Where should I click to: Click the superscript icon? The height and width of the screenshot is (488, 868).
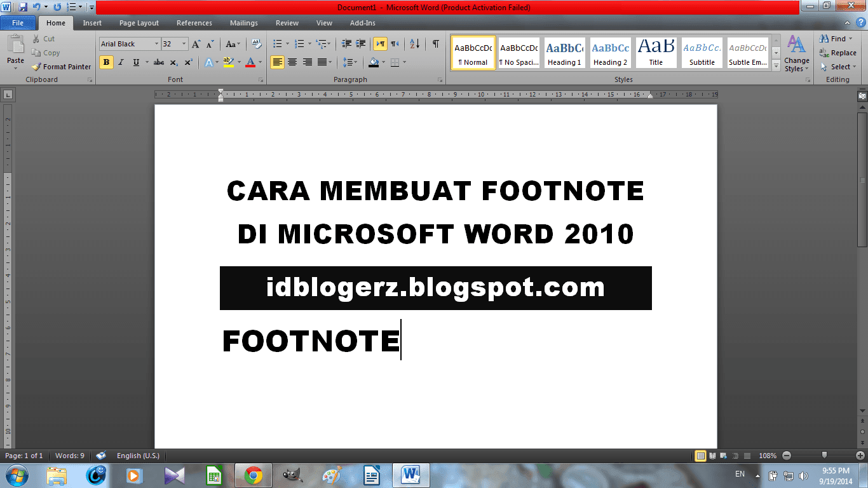click(x=189, y=61)
